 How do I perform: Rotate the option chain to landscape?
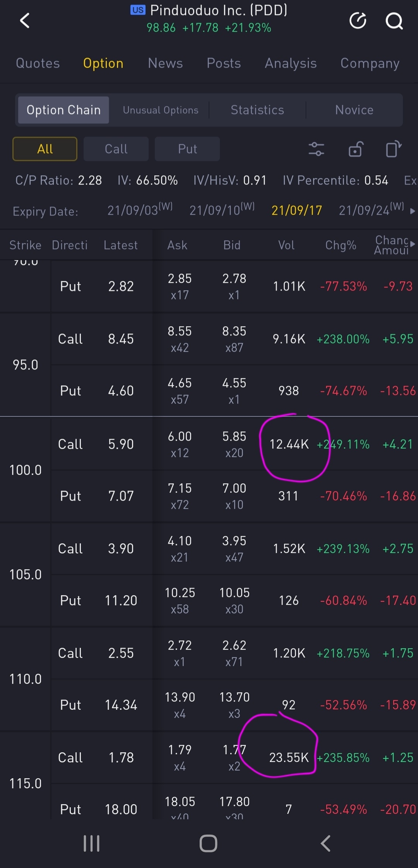point(394,149)
